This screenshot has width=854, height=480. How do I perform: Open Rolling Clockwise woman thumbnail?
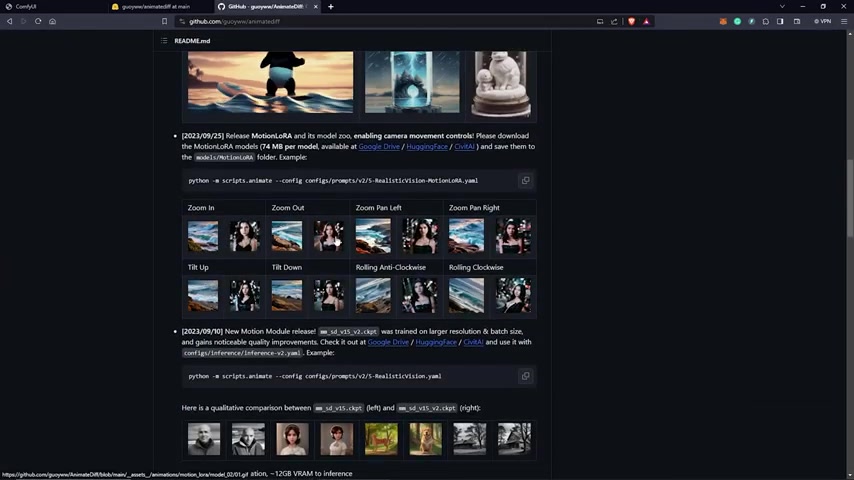click(x=513, y=295)
